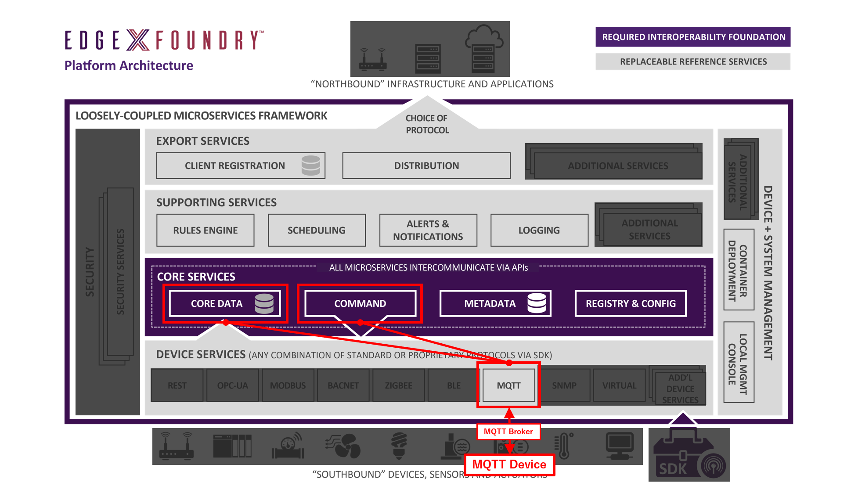This screenshot has height=504, width=858.
Task: Open the RULES ENGINE service
Action: coord(205,230)
